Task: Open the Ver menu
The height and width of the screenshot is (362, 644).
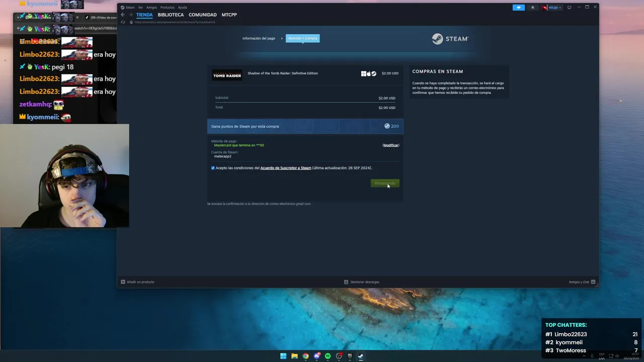Action: pos(140,8)
